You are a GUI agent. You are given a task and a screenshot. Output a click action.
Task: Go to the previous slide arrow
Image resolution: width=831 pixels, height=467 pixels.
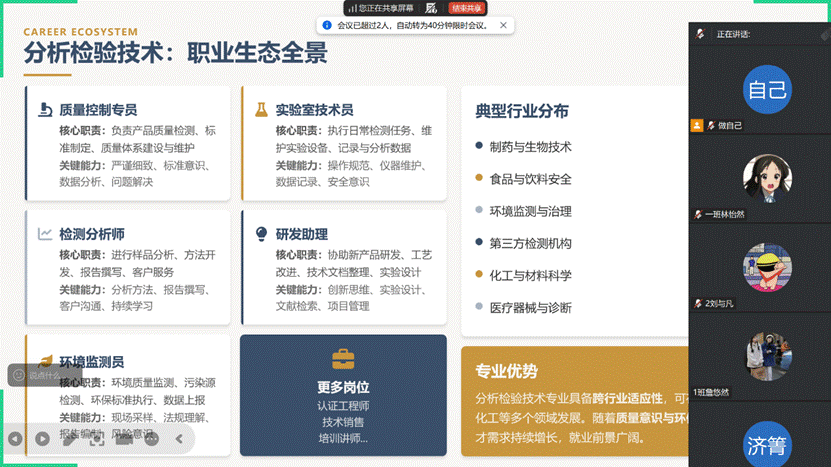[15, 438]
